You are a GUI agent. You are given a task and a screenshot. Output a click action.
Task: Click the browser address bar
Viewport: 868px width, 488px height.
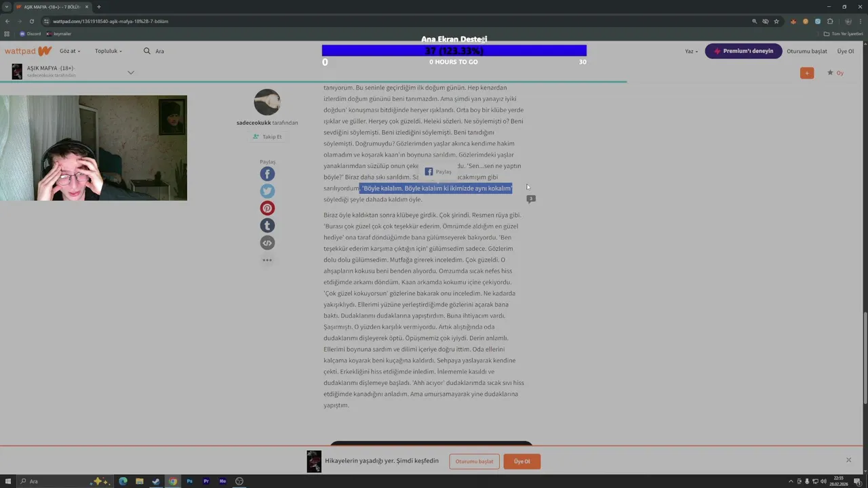(x=400, y=21)
